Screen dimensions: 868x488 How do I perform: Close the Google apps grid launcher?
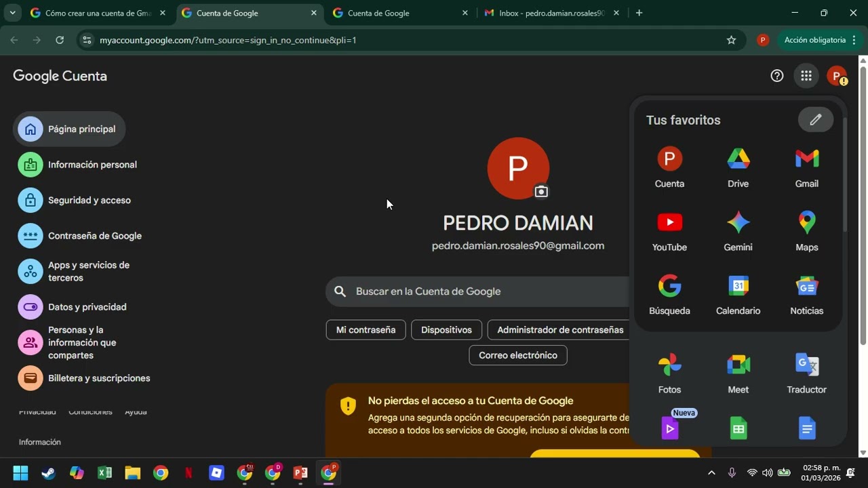pos(806,76)
